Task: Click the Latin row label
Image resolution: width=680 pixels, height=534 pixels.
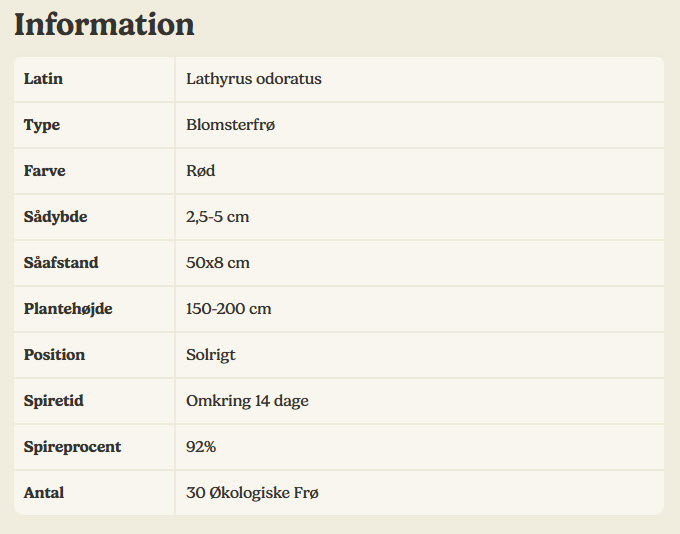Action: coord(43,79)
